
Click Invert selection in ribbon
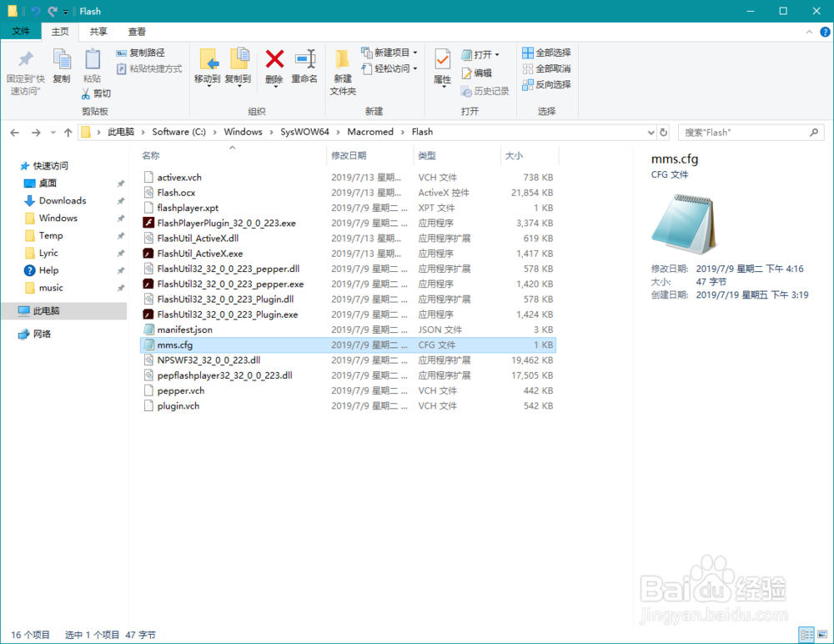pos(546,84)
